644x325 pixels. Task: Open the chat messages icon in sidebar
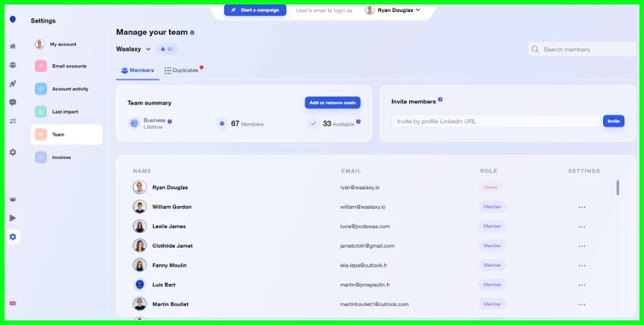point(12,102)
